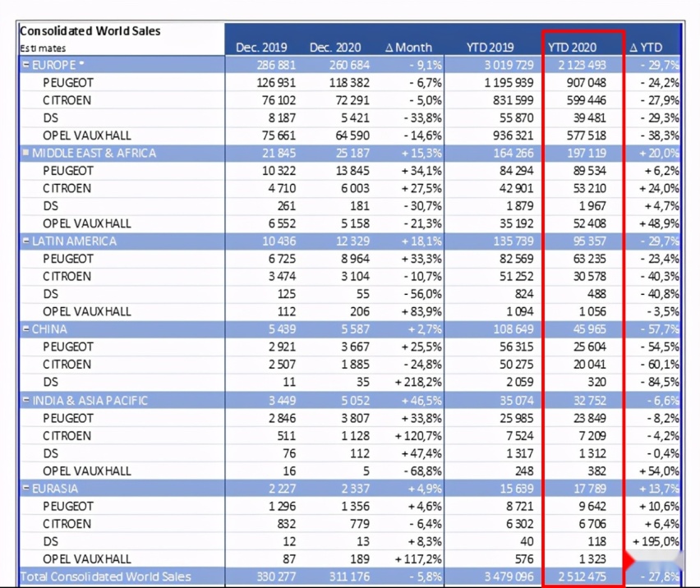This screenshot has width=700, height=588.
Task: Select the YTD 2019 column header
Action: (490, 48)
